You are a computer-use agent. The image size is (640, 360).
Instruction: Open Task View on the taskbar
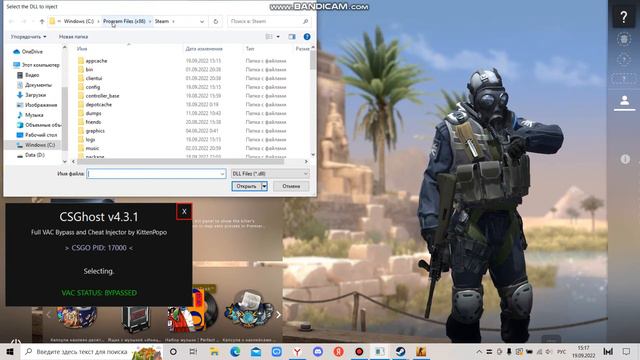tap(193, 351)
